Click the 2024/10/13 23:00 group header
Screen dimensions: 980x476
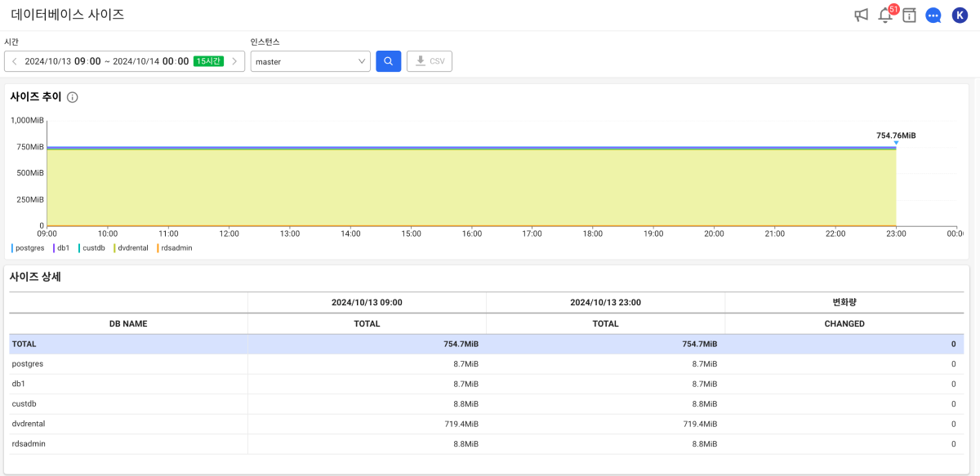click(x=605, y=302)
